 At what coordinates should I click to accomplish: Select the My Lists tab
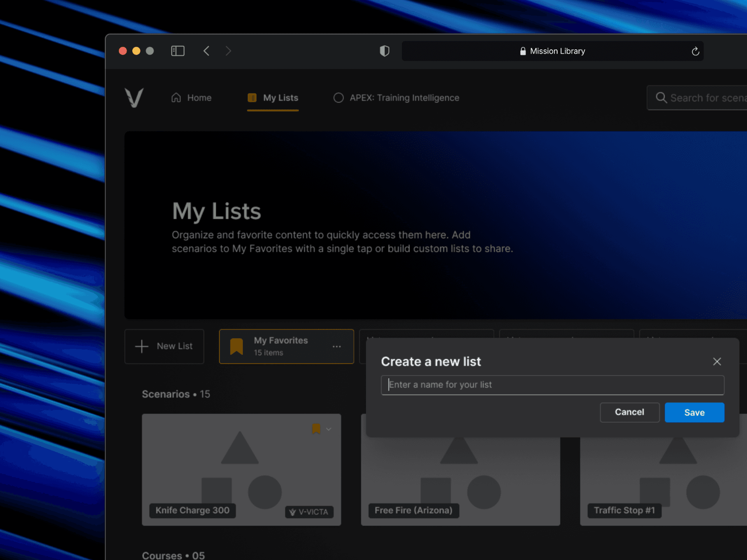point(273,98)
